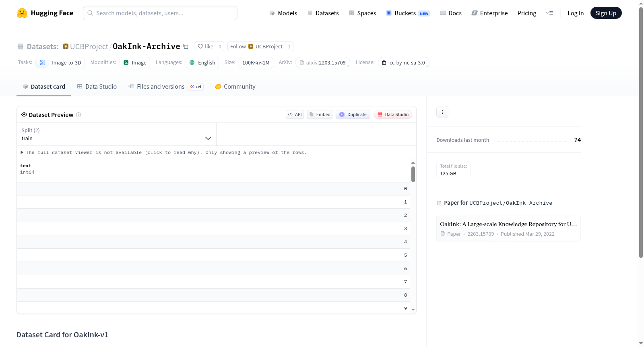
Task: Copy dataset name with the copy icon
Action: click(186, 46)
